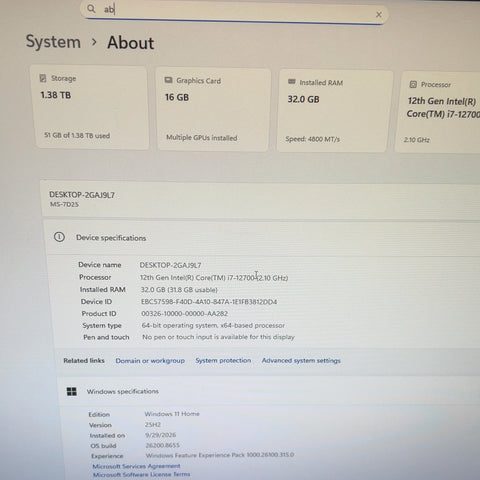Select 32.0 GB (31.8 GB usable) value
The width and height of the screenshot is (480, 480).
tap(179, 290)
